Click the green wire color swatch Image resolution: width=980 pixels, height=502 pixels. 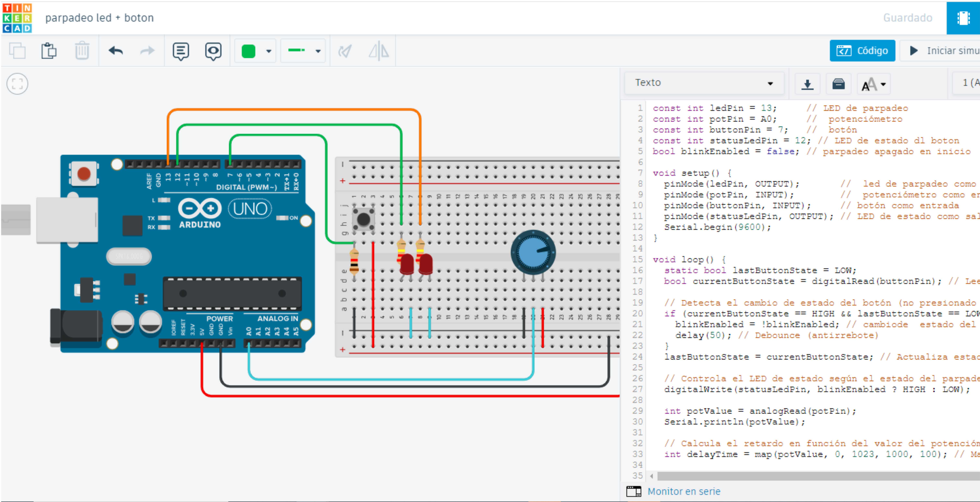(248, 51)
